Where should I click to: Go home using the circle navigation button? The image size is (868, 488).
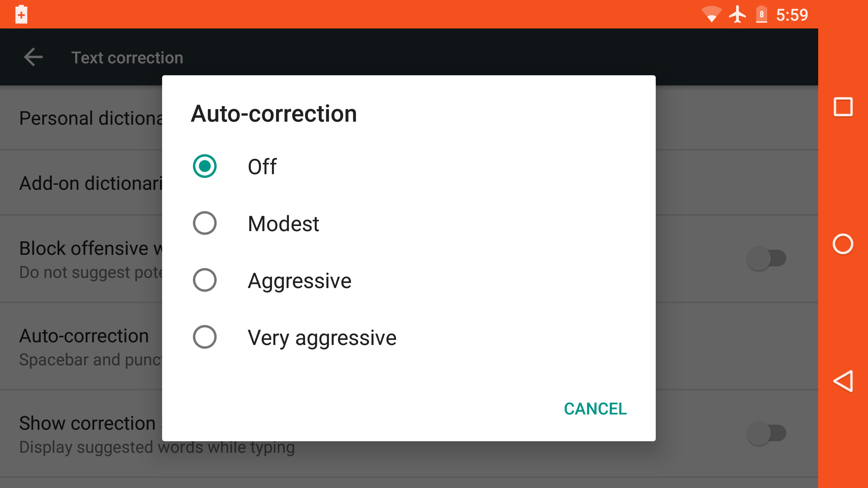pyautogui.click(x=843, y=244)
